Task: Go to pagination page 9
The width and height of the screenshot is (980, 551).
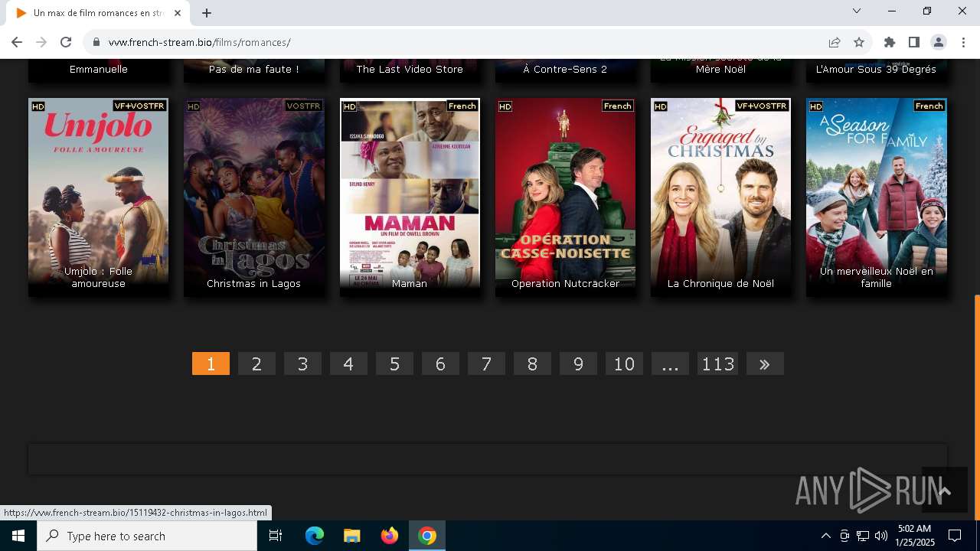Action: [x=578, y=364]
